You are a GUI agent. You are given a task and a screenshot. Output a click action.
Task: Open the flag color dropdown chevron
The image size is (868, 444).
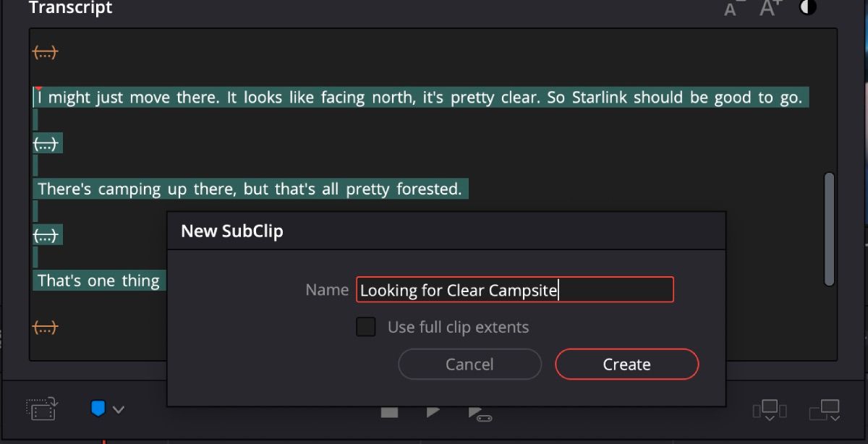click(x=118, y=409)
